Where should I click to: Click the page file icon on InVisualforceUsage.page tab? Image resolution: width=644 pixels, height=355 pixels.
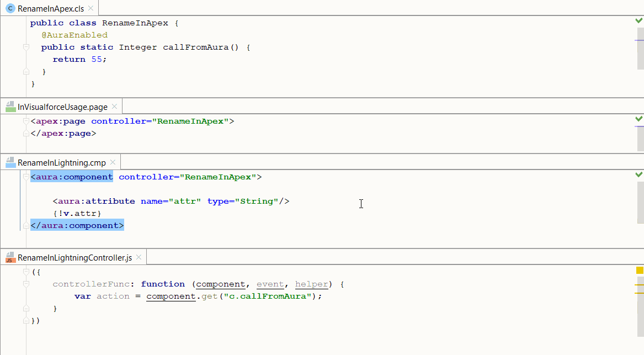[x=10, y=107]
